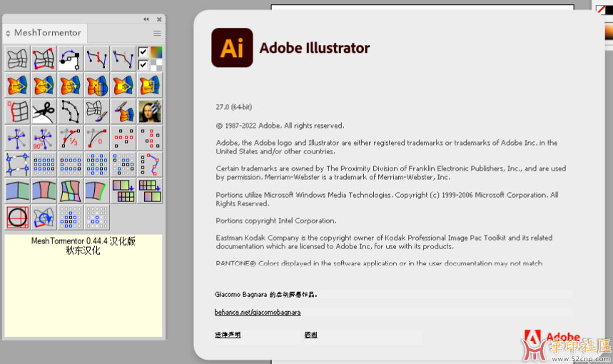Image resolution: width=613 pixels, height=364 pixels.
Task: Click the 'MeshTormentor 0.44.4 汉化版' info text
Action: coord(83,241)
